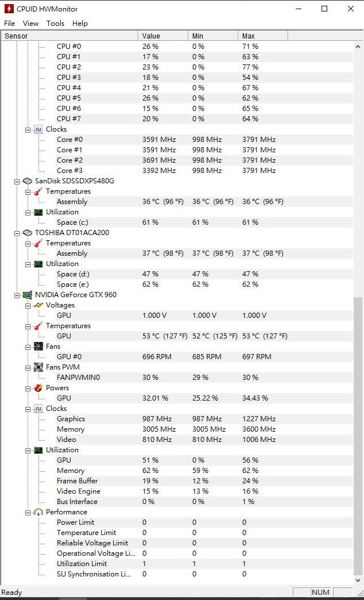Click the TOSHIBA DT01ACA200 drive icon
The width and height of the screenshot is (364, 600).
click(28, 233)
